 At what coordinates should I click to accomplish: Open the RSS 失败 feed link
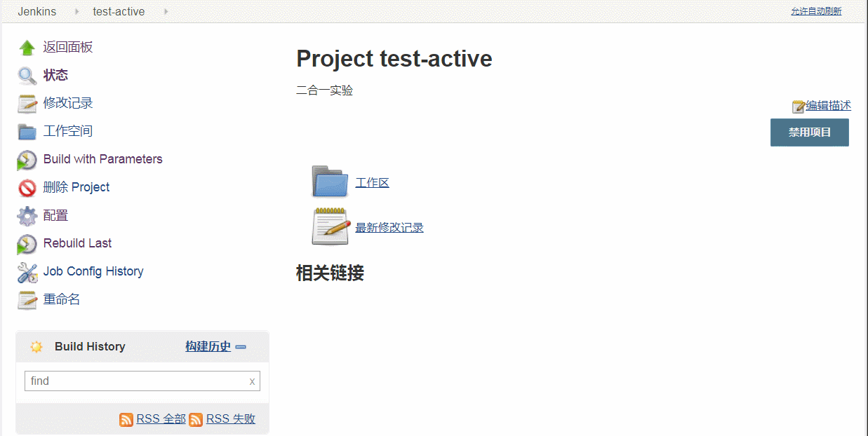pyautogui.click(x=230, y=418)
